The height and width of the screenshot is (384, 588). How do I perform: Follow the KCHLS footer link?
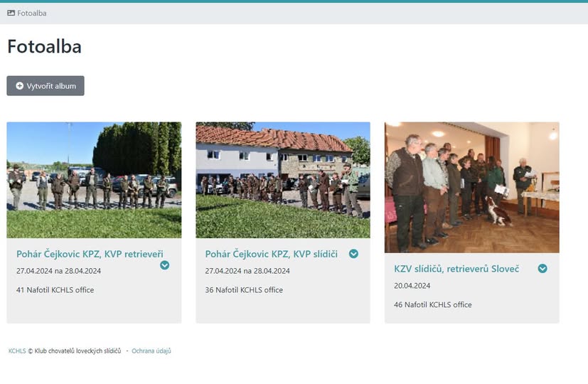tap(17, 351)
